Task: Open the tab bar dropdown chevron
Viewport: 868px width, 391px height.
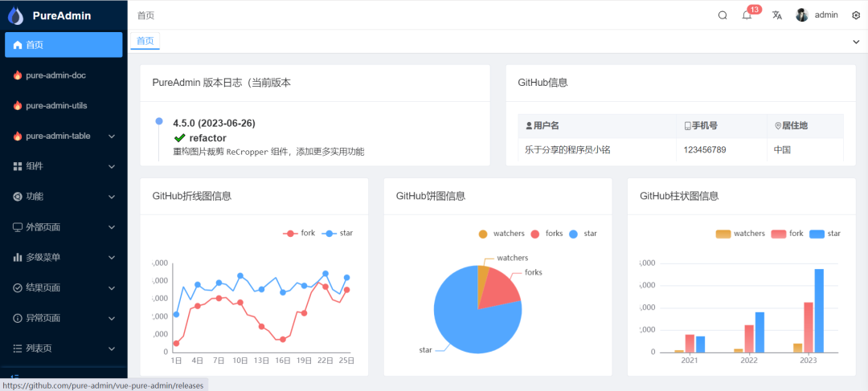Action: 856,42
